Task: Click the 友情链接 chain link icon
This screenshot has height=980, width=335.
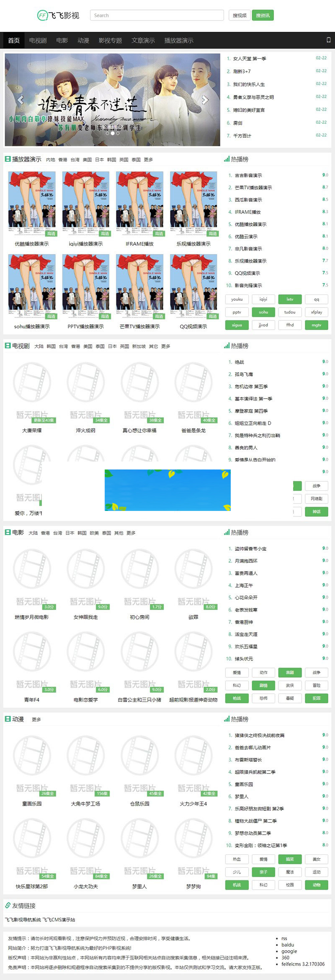Action: click(x=8, y=905)
